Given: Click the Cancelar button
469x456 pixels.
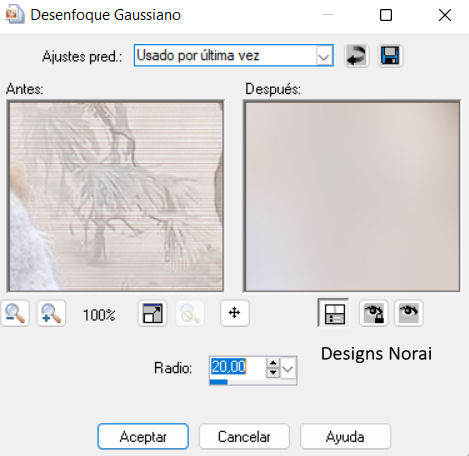Looking at the screenshot, I should pyautogui.click(x=244, y=436).
